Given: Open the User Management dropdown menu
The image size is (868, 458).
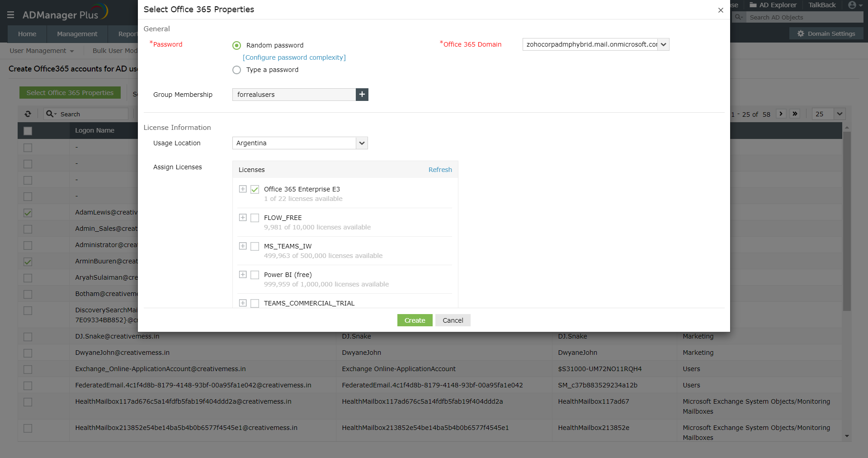Looking at the screenshot, I should click(x=42, y=51).
